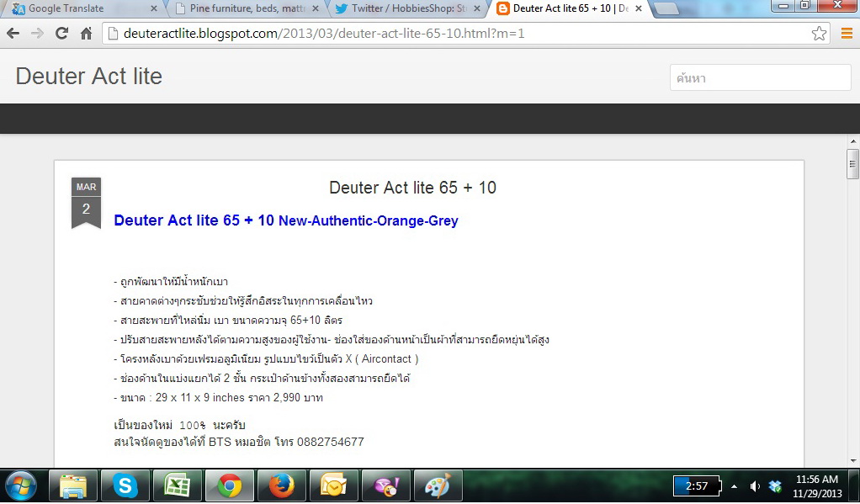Open the volume control

click(x=756, y=486)
